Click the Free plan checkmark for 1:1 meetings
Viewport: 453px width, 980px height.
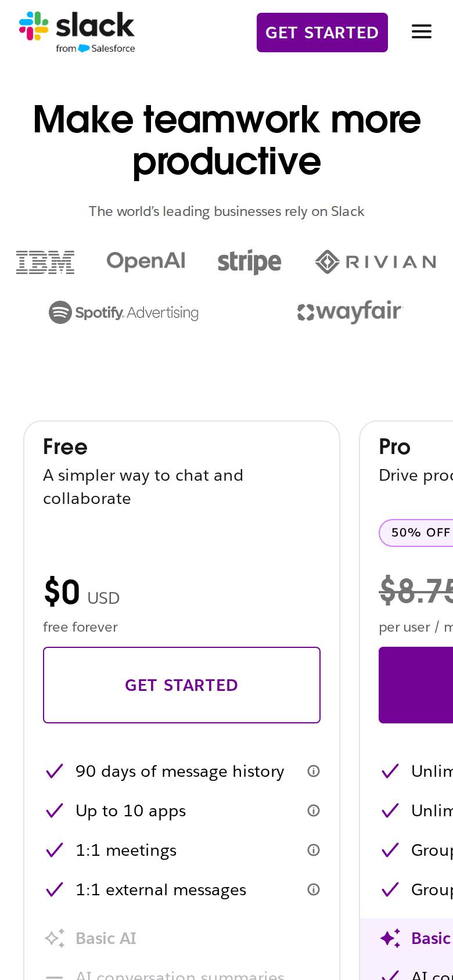click(x=55, y=850)
